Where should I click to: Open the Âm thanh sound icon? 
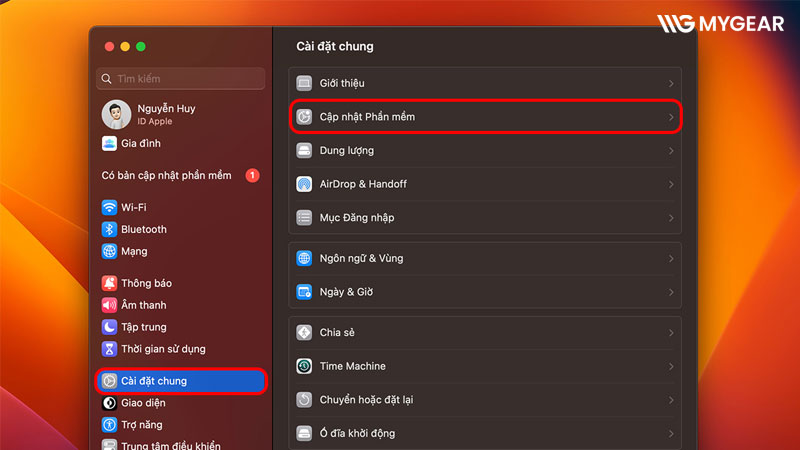coord(109,305)
